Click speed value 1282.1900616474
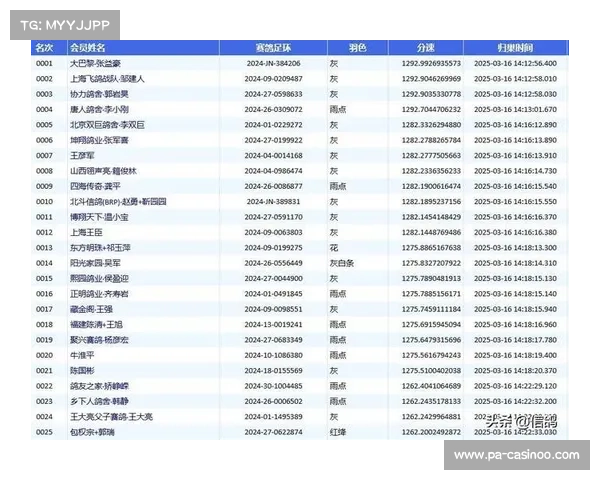The width and height of the screenshot is (600, 480). pyautogui.click(x=431, y=186)
